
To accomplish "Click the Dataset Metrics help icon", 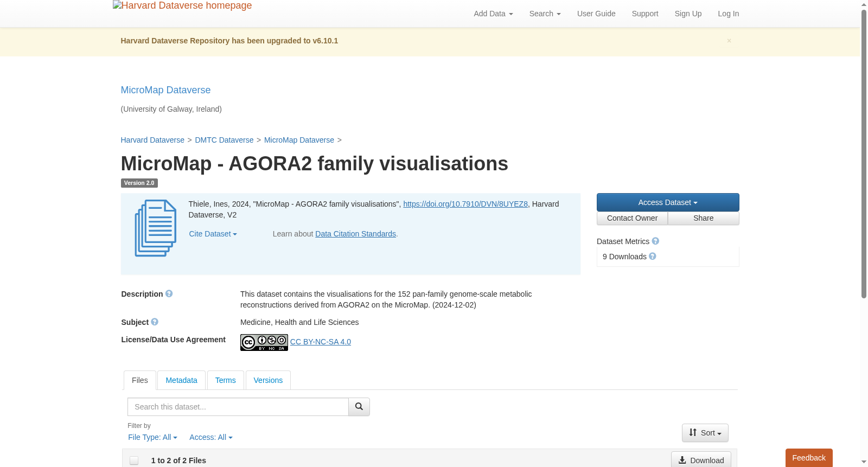I will coord(655,241).
